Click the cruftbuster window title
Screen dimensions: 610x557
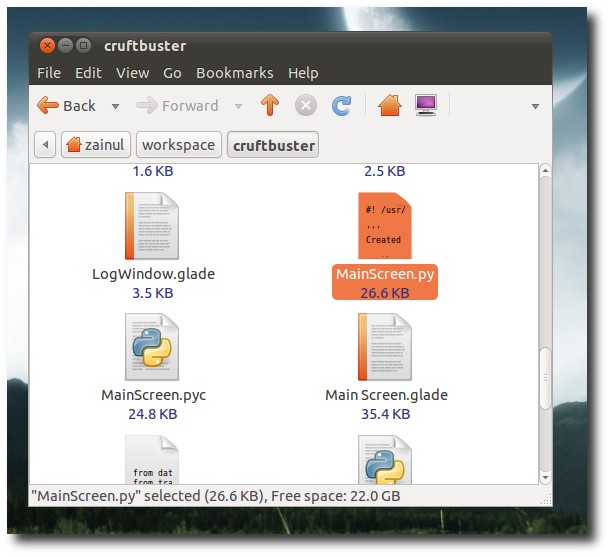click(x=145, y=46)
